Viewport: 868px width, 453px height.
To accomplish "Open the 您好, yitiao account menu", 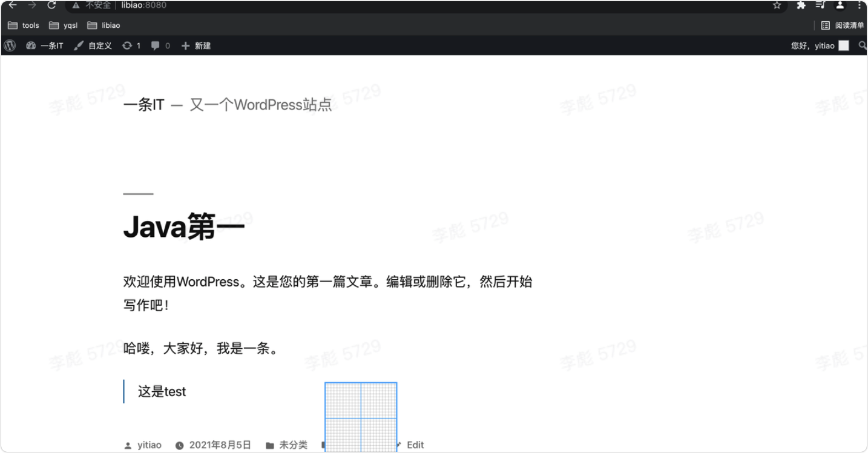I will click(x=819, y=45).
